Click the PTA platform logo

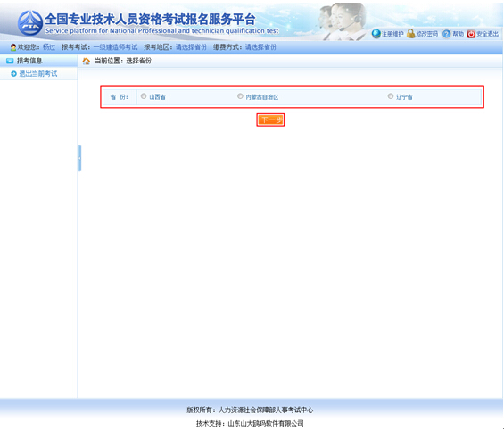pyautogui.click(x=30, y=23)
